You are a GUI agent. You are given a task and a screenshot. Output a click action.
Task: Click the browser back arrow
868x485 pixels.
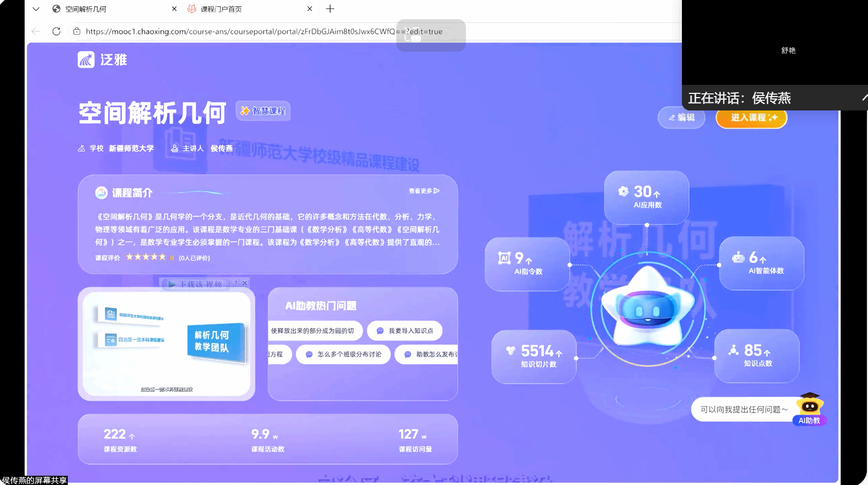[36, 31]
